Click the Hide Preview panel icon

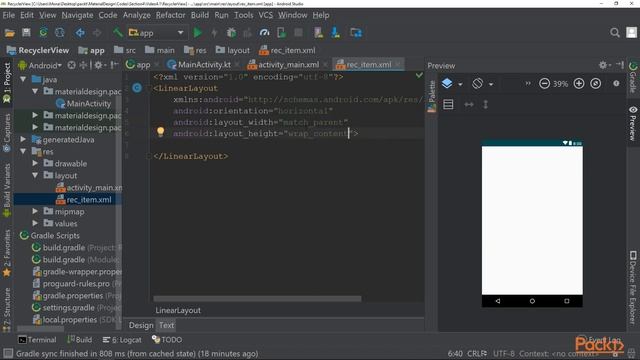coord(620,65)
